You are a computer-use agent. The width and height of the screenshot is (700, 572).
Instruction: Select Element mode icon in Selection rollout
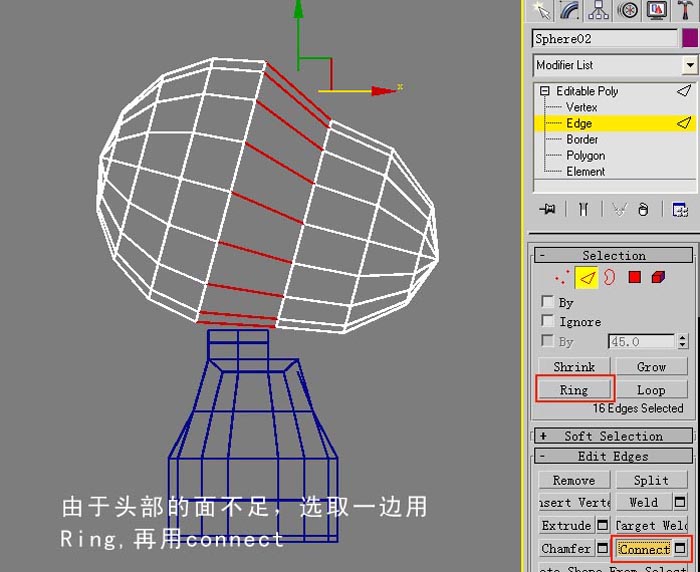(658, 278)
